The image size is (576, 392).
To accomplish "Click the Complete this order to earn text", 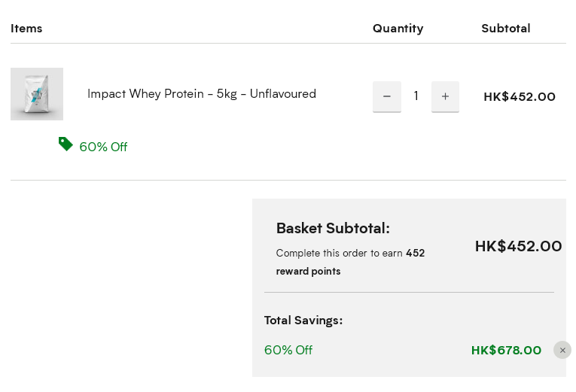I will pyautogui.click(x=339, y=254).
